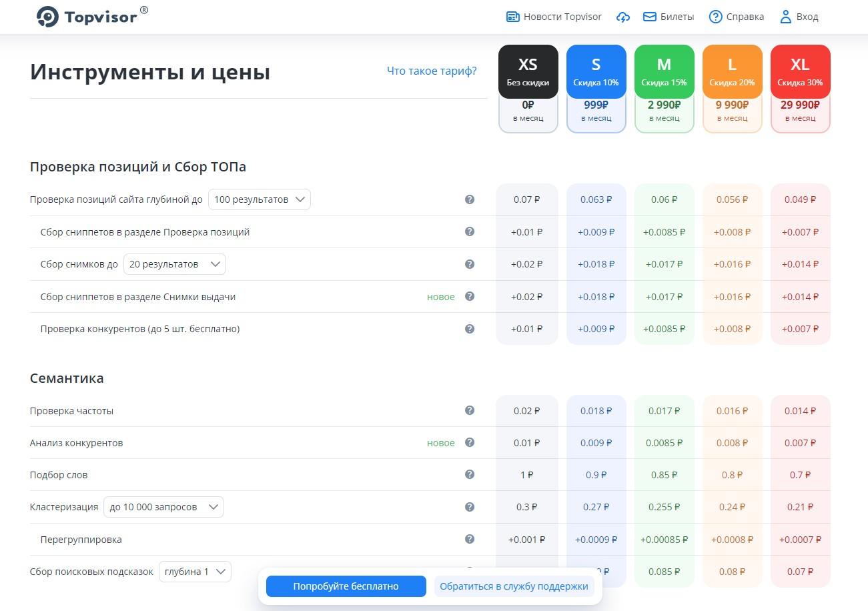Click the '0.9 ₽' S word selection price
The height and width of the screenshot is (611, 868).
click(596, 475)
